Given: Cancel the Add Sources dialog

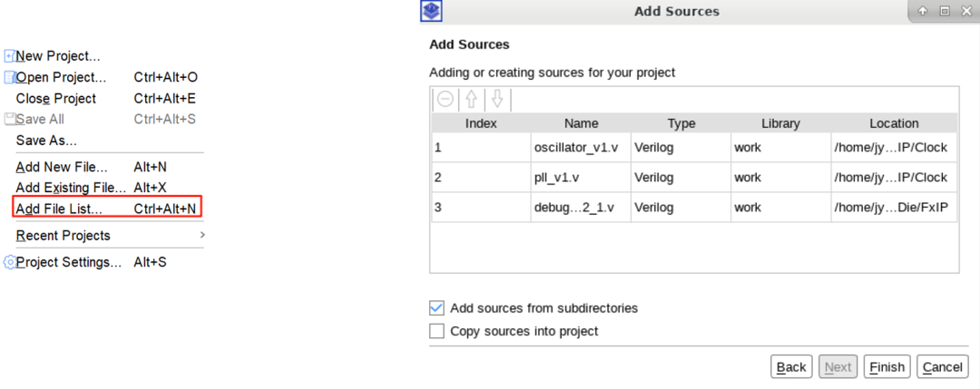Looking at the screenshot, I should pyautogui.click(x=942, y=366).
